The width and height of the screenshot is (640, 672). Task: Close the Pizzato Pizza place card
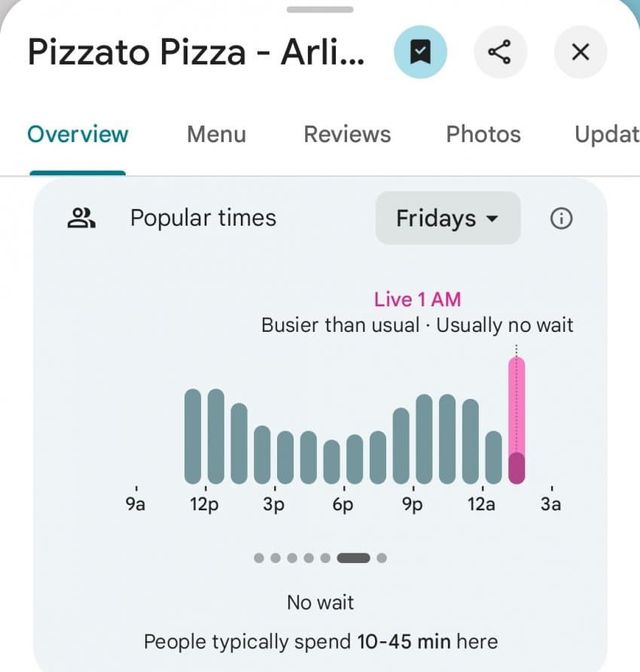580,52
